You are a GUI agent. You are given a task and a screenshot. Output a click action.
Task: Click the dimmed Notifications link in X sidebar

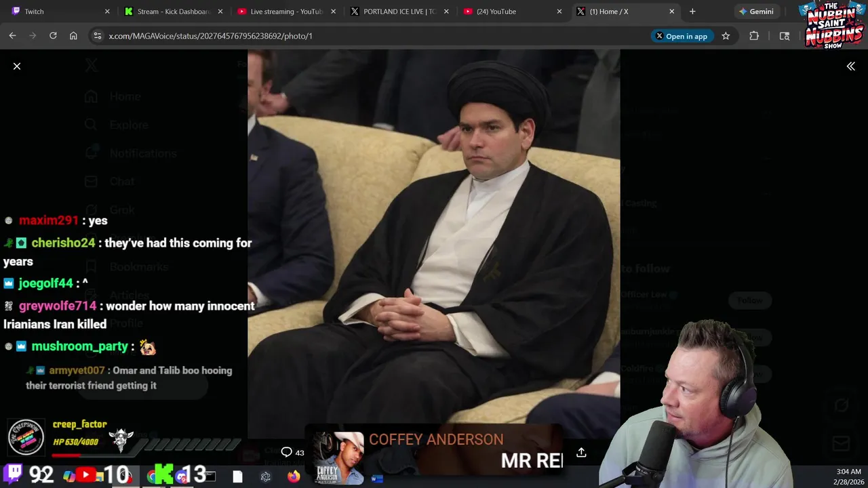click(143, 154)
